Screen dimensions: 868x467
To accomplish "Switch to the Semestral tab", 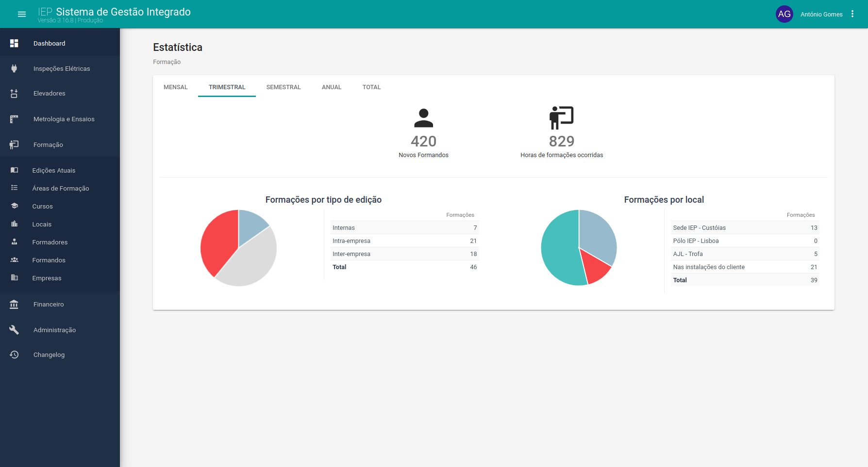I will click(284, 87).
